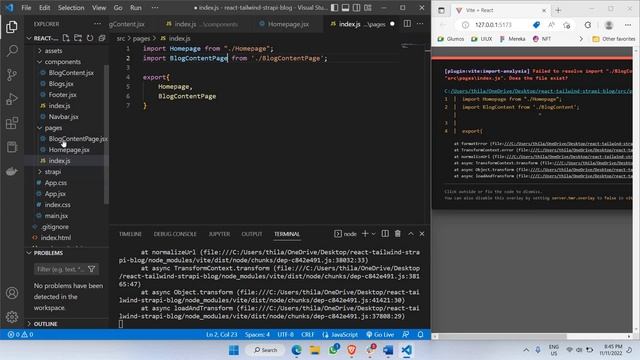Add a new terminal with plus icon
Image resolution: width=640 pixels, height=360 pixels.
[365, 233]
